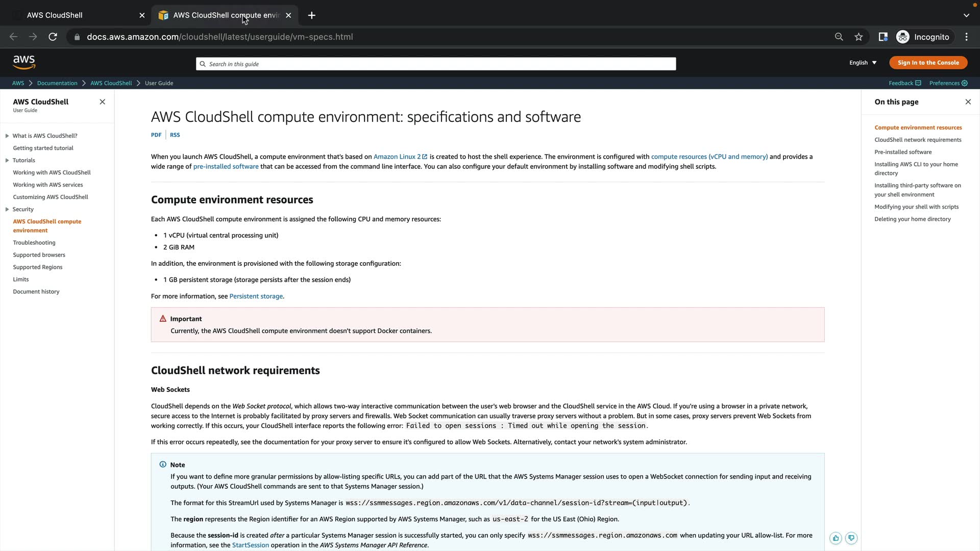Viewport: 980px width, 551px height.
Task: Open Chrome three-dot menu
Action: point(966,37)
